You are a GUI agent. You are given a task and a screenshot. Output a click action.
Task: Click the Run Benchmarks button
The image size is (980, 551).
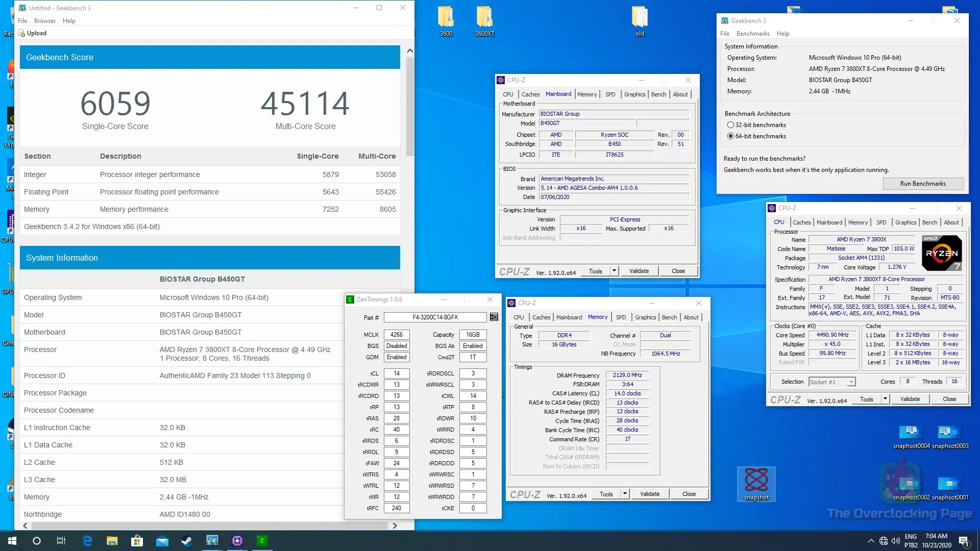pos(923,184)
